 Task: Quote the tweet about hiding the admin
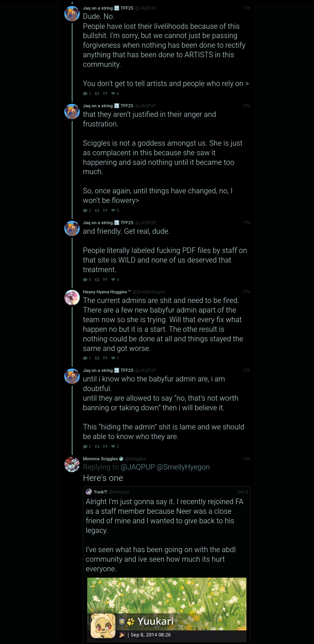click(105, 447)
